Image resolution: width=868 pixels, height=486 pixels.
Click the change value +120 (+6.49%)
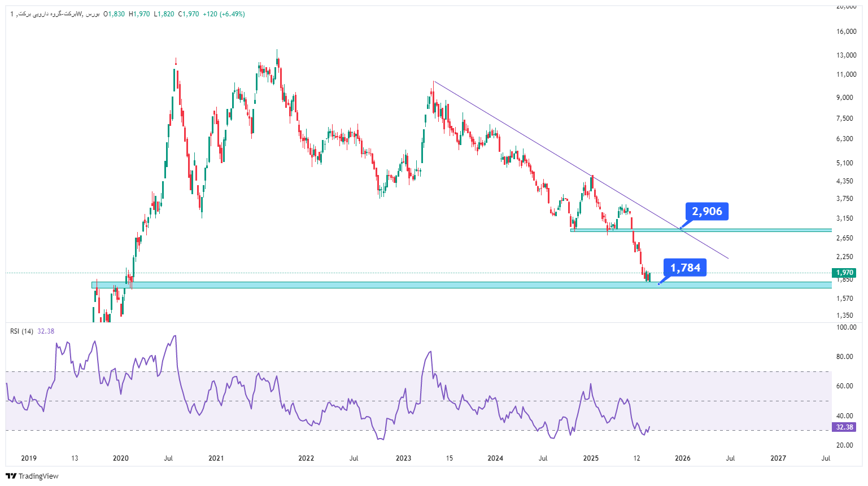pyautogui.click(x=224, y=14)
